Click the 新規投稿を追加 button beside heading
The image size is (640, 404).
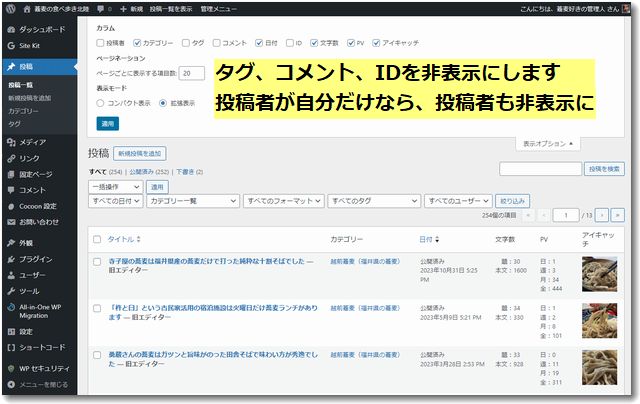tap(140, 154)
